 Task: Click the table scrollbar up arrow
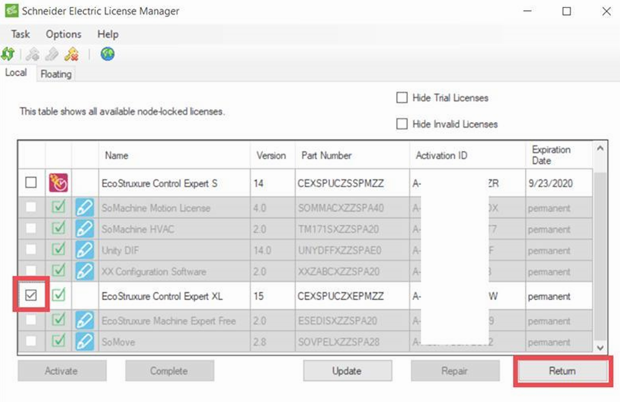pos(600,149)
